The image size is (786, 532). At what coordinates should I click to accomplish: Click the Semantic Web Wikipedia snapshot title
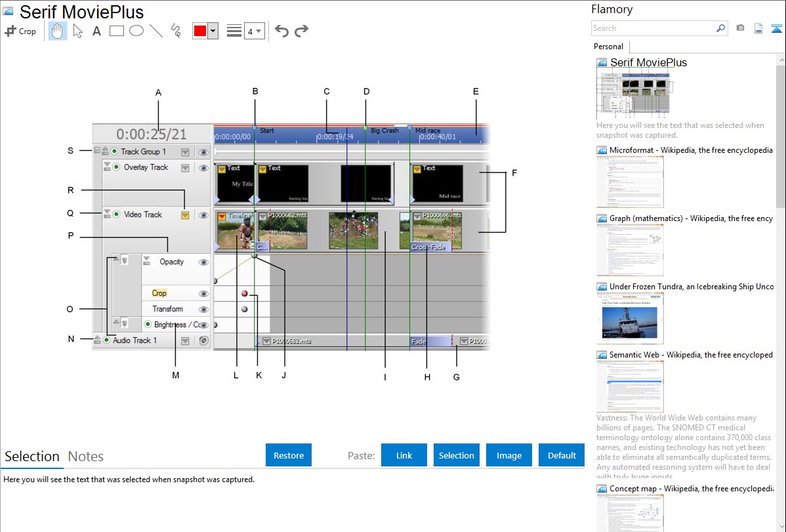tap(691, 355)
